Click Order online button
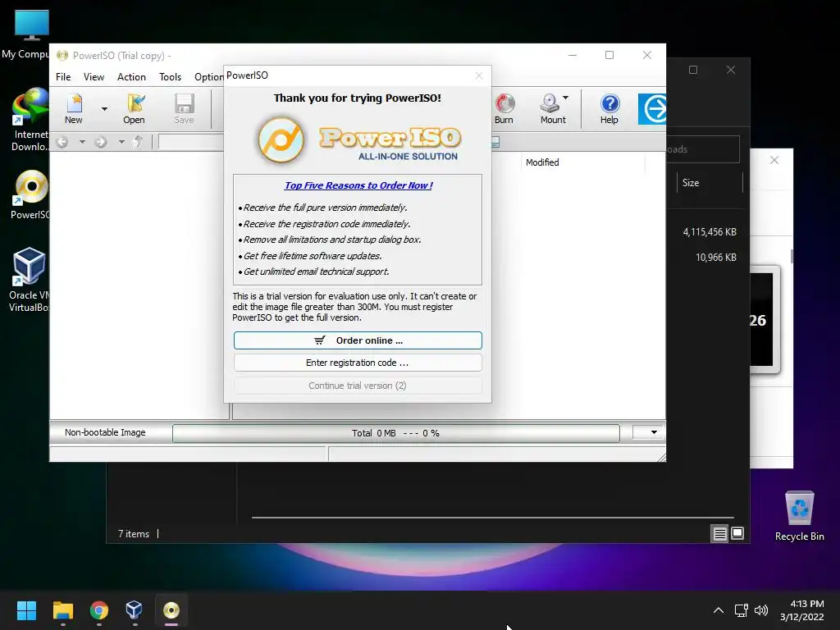The image size is (840, 630). [358, 340]
